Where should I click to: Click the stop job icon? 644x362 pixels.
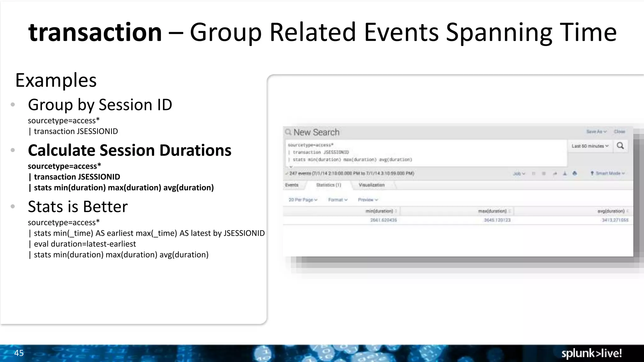click(544, 173)
